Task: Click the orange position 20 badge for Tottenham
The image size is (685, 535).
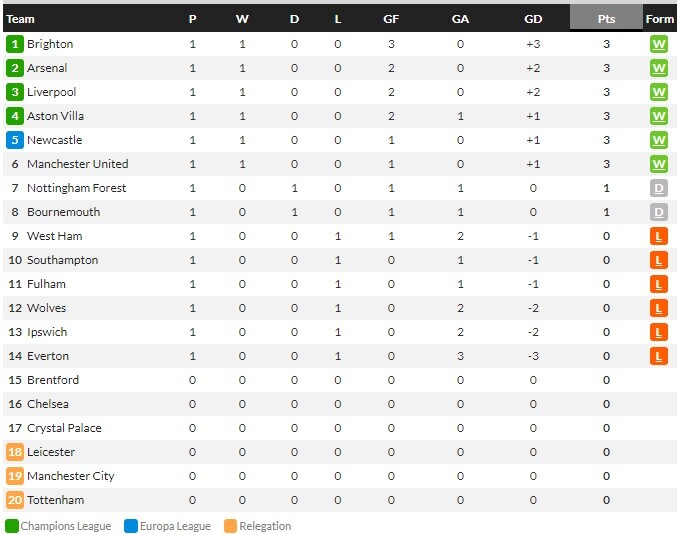Action: pos(15,500)
